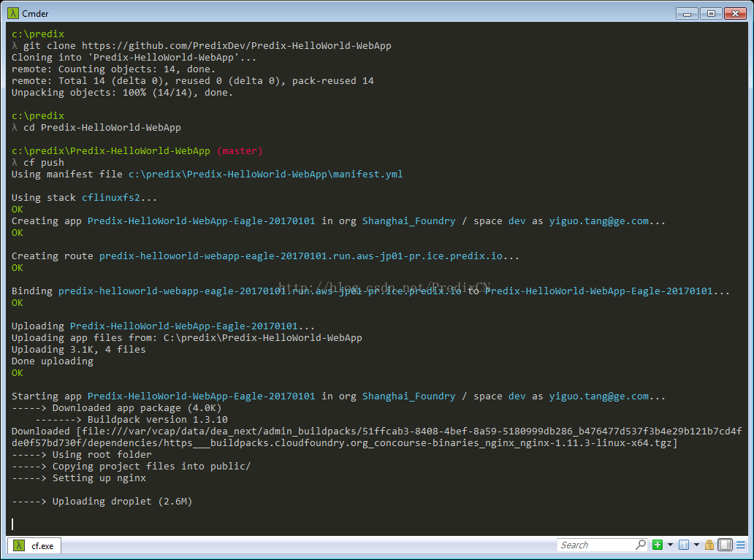Maximize the Cmder window
The width and height of the screenshot is (754, 560).
(711, 14)
